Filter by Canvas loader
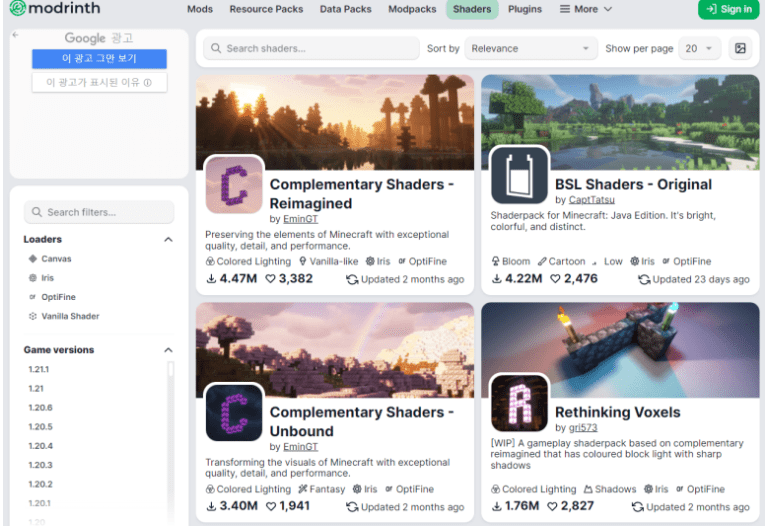 [50, 259]
